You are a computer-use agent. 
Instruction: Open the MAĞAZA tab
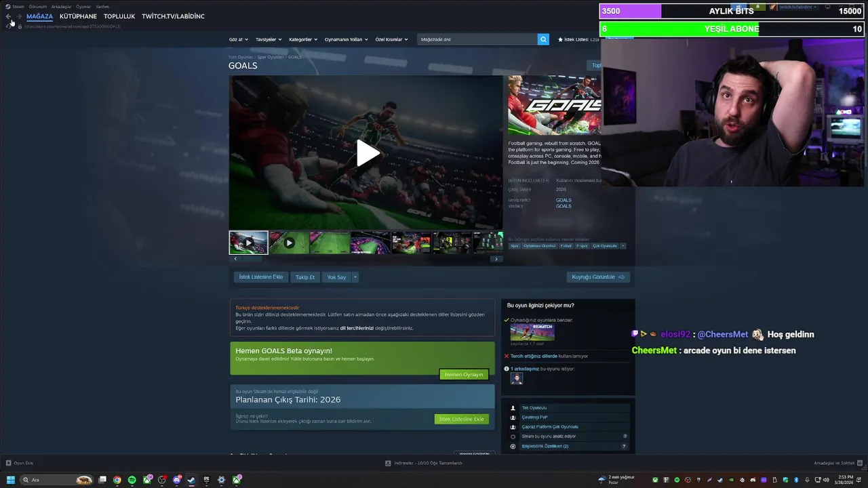[x=39, y=16]
